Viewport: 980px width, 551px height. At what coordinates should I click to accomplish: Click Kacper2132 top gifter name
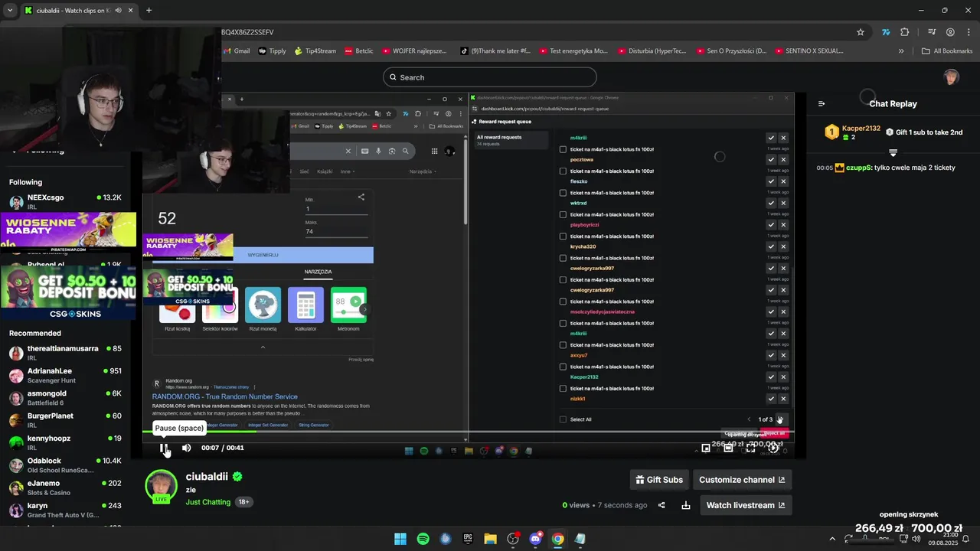tap(861, 129)
